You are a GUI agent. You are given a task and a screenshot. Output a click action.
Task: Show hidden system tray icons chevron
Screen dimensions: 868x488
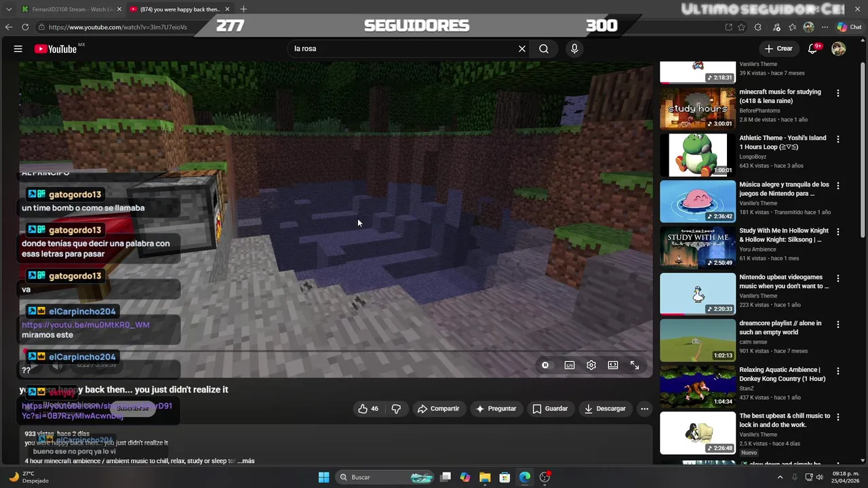click(x=780, y=477)
